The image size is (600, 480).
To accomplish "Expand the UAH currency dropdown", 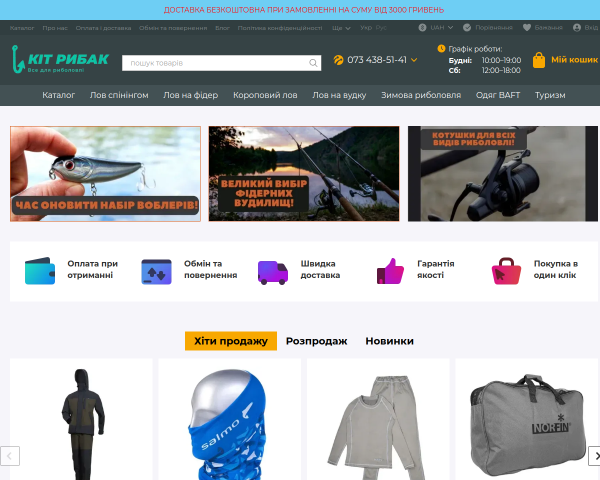I will pyautogui.click(x=436, y=28).
